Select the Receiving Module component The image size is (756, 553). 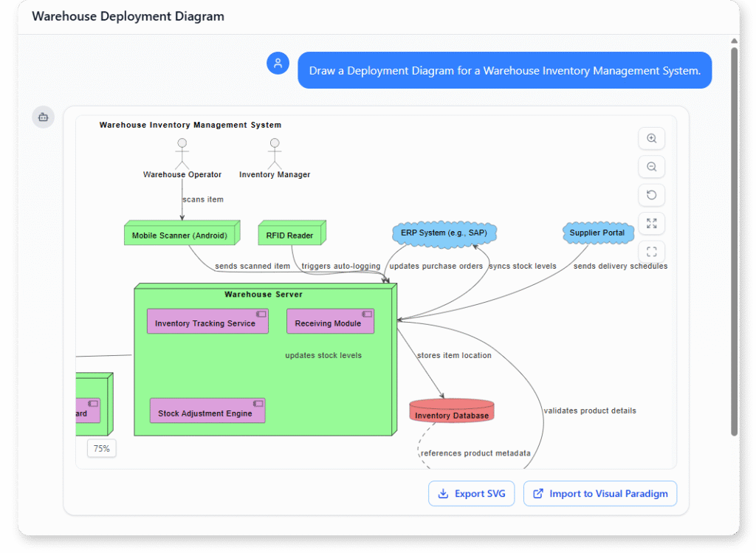click(330, 320)
